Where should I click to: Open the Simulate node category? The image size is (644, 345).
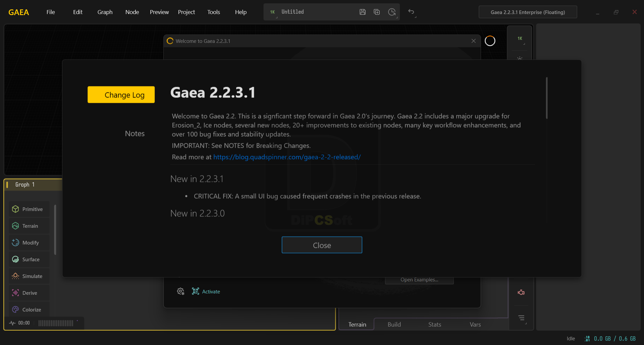[29, 276]
